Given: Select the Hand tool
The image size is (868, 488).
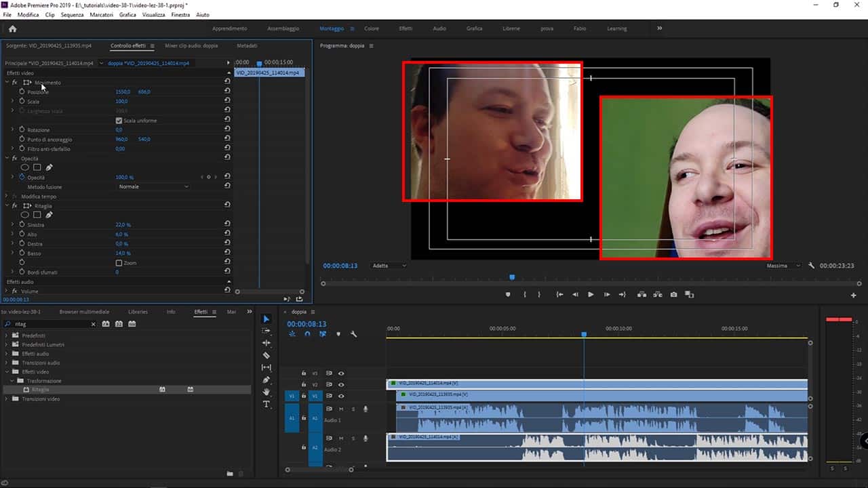Looking at the screenshot, I should pos(266,392).
